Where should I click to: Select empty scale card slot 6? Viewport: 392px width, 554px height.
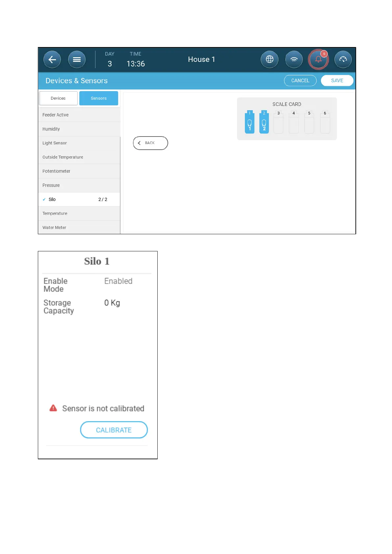coord(325,122)
